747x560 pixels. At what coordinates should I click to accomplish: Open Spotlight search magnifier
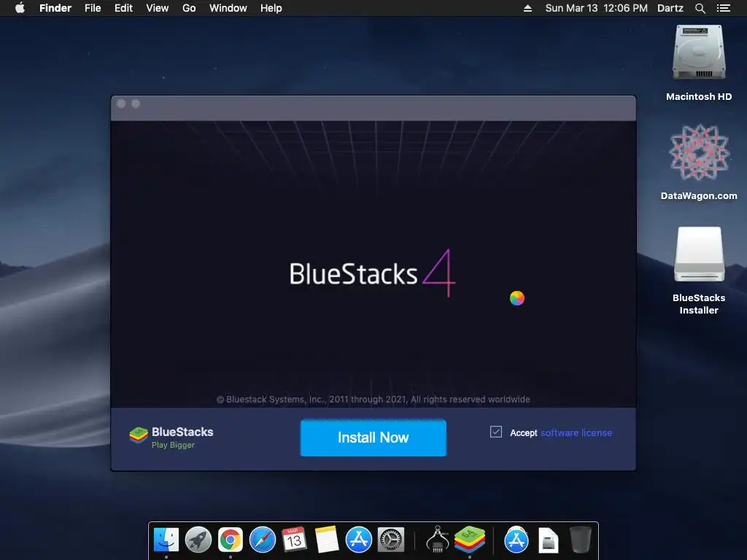(x=700, y=8)
